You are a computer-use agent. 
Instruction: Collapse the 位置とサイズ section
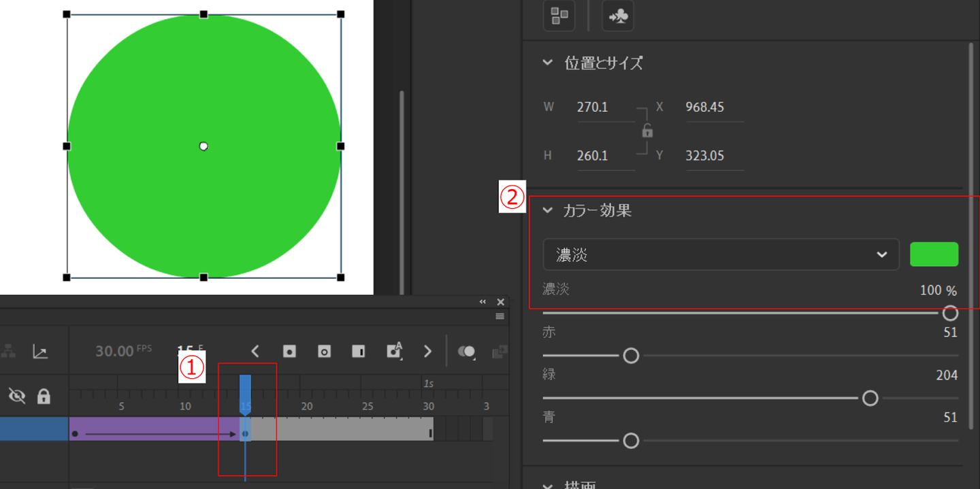[547, 63]
